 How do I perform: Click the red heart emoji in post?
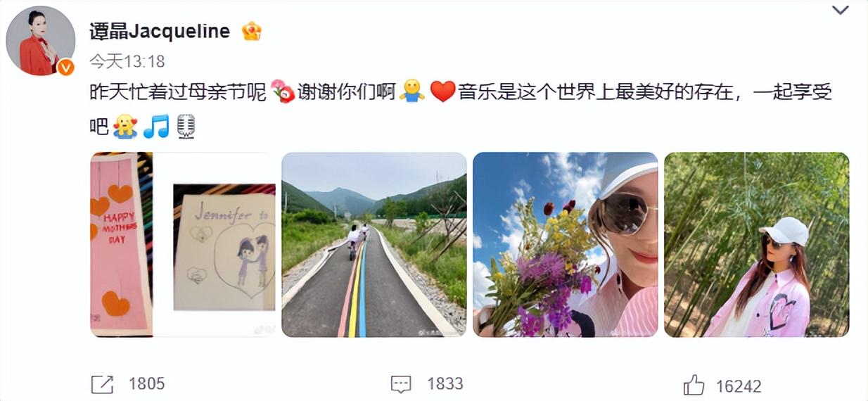[442, 92]
